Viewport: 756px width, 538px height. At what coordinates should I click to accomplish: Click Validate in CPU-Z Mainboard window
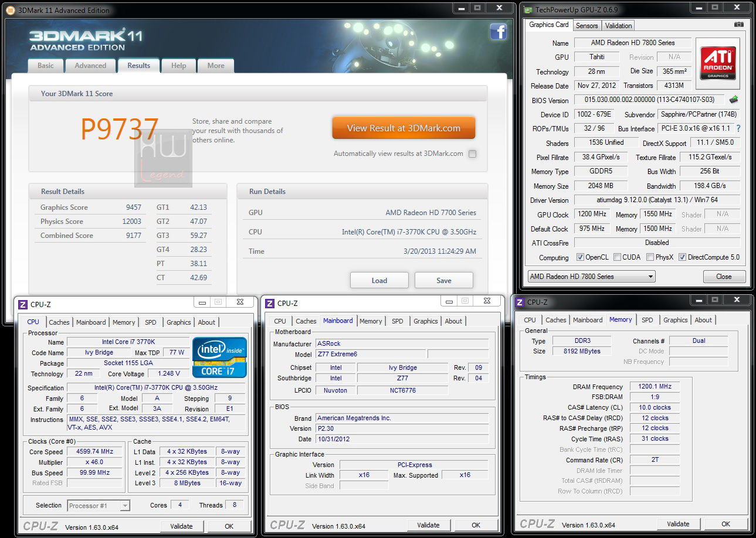[428, 525]
